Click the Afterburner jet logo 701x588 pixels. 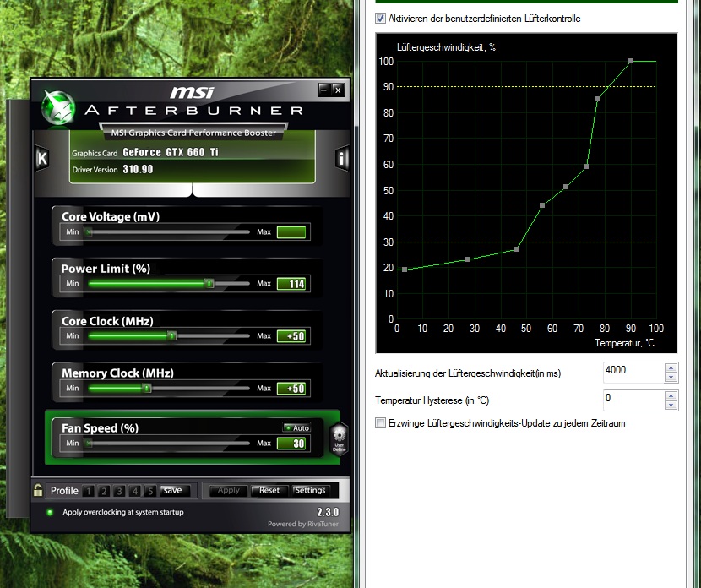click(x=59, y=106)
